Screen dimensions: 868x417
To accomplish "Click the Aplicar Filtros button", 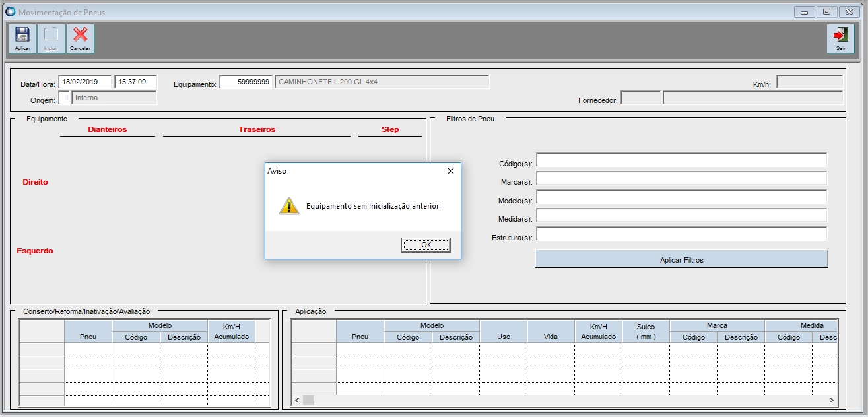I will (682, 259).
